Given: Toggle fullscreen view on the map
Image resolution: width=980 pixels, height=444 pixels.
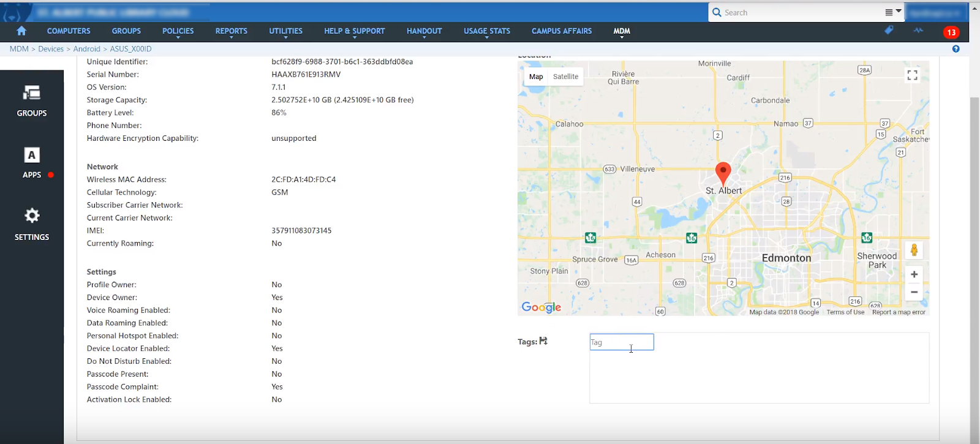Looking at the screenshot, I should pos(912,75).
